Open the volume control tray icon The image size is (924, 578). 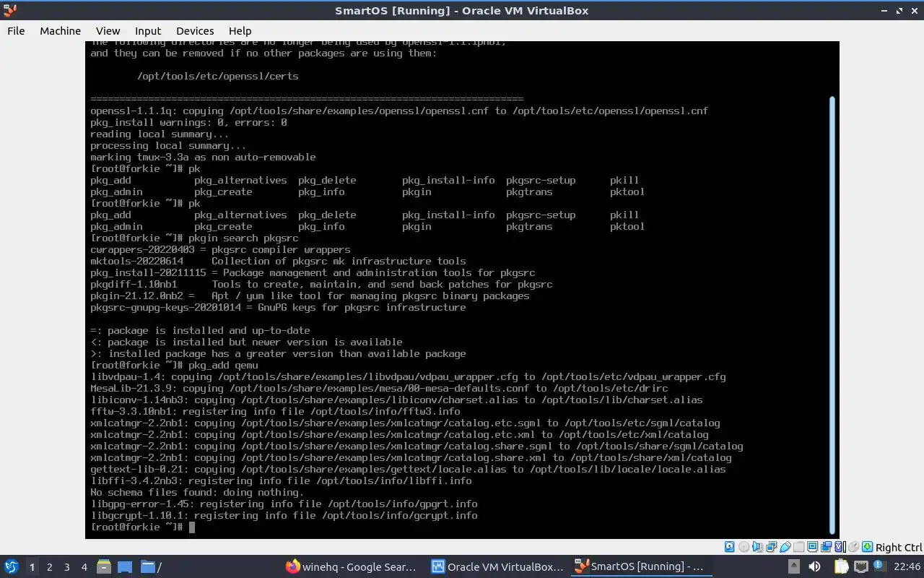814,566
